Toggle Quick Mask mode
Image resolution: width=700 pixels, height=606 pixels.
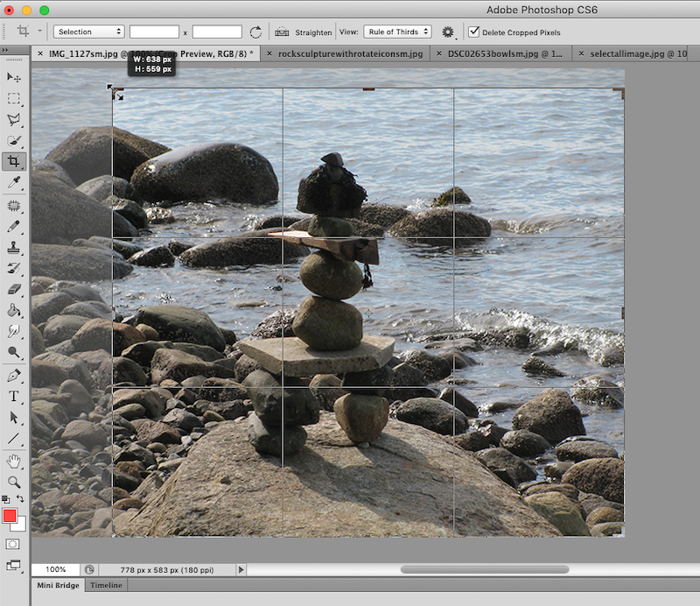tap(12, 544)
